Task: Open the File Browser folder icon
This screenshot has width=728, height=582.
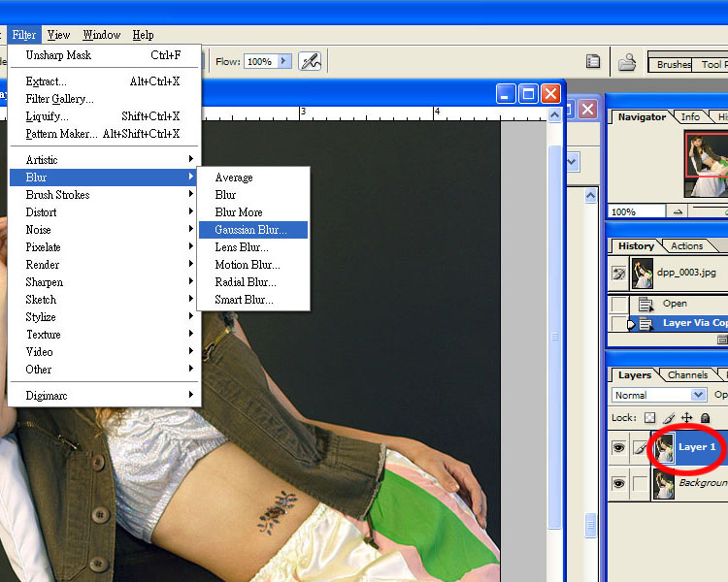Action: point(627,62)
